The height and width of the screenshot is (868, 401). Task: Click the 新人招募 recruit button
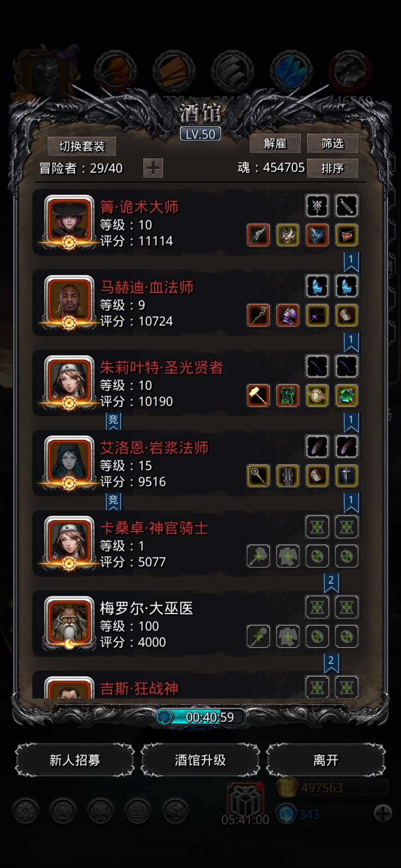[x=75, y=760]
